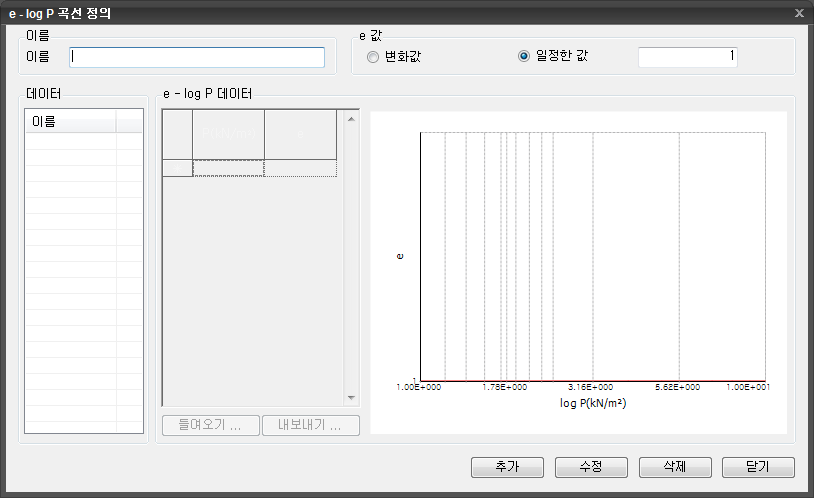Viewport: 814px width, 499px height.
Task: Click the 이름 text input field
Action: click(197, 57)
